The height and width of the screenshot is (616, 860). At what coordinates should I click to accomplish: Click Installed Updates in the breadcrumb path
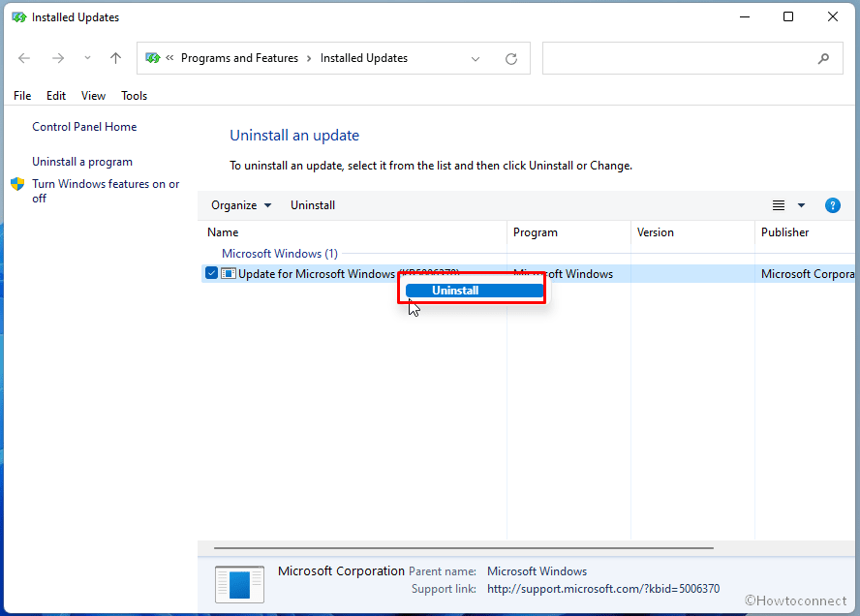click(363, 58)
